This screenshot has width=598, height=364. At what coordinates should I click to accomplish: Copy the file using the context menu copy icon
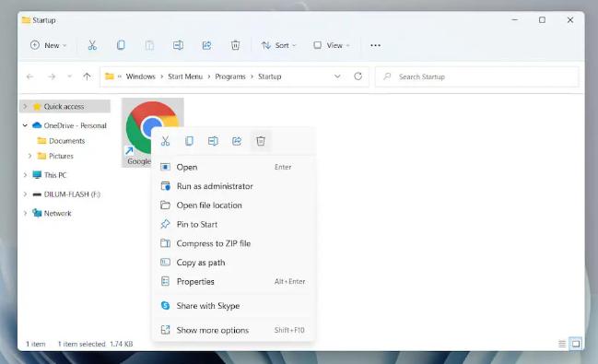pos(189,141)
